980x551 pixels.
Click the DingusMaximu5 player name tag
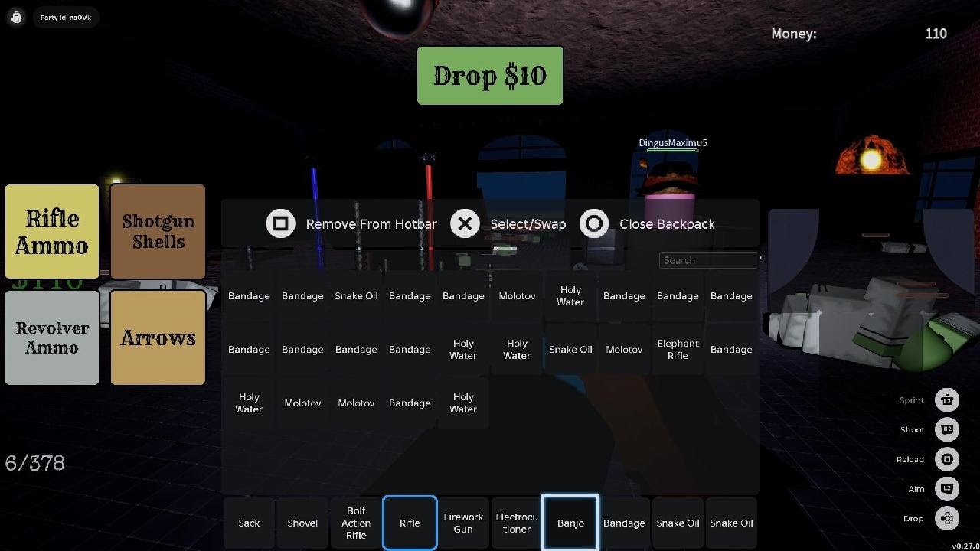click(673, 143)
